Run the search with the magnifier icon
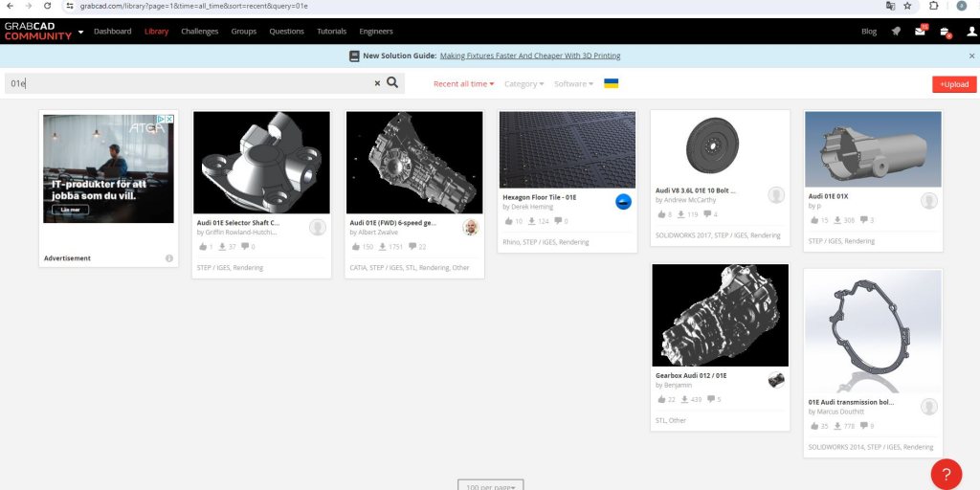Image resolution: width=980 pixels, height=490 pixels. click(x=392, y=82)
